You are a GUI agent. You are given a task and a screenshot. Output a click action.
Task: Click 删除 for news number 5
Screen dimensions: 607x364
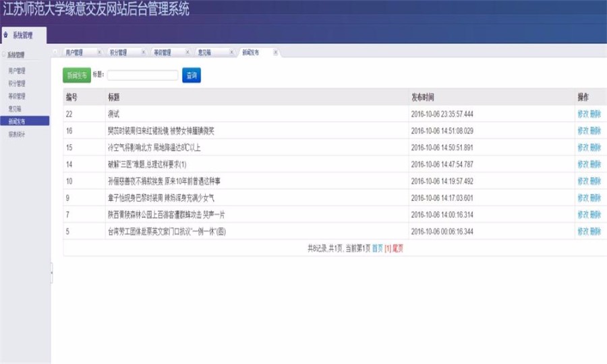click(x=596, y=231)
